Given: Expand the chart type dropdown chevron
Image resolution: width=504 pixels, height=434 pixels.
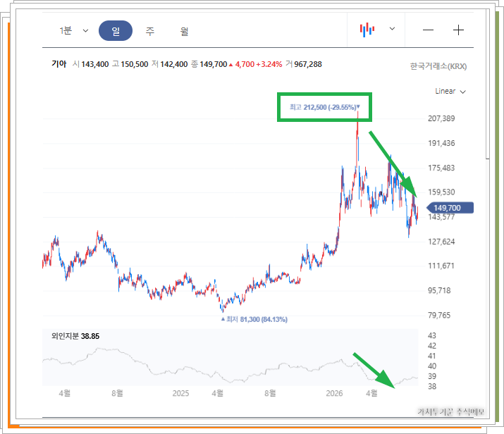Looking at the screenshot, I should 392,29.
